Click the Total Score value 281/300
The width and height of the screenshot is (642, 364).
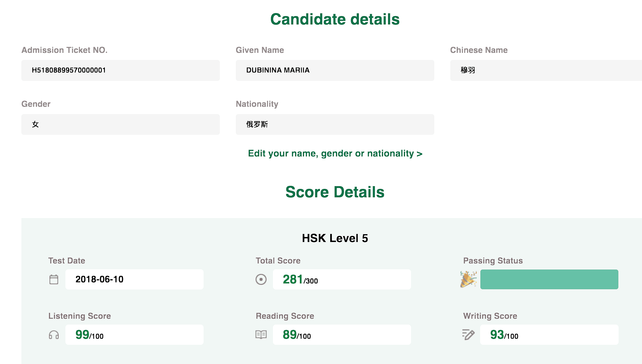tap(342, 279)
